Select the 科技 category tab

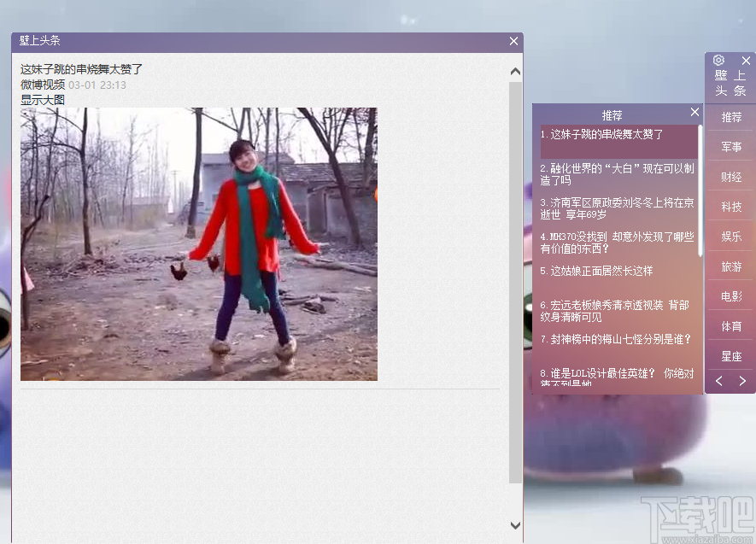pyautogui.click(x=731, y=207)
